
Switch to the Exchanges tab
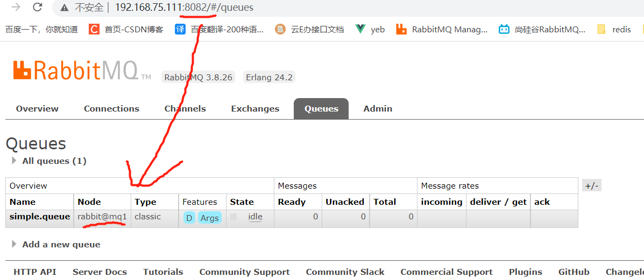pos(255,109)
